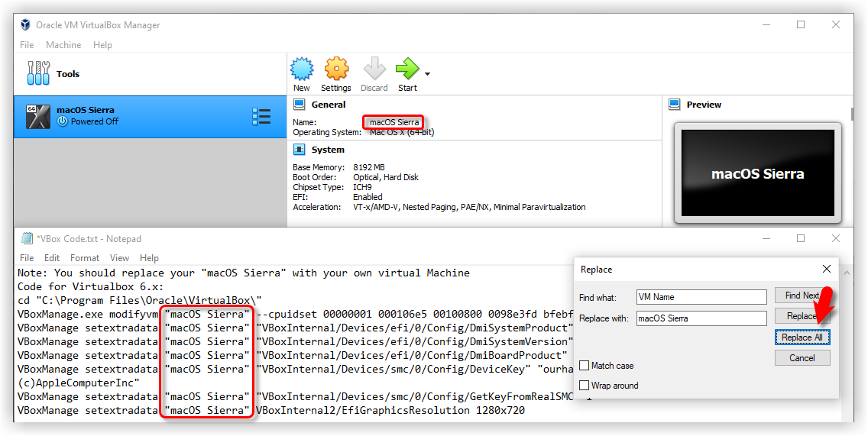Click the Find what input field

click(701, 297)
